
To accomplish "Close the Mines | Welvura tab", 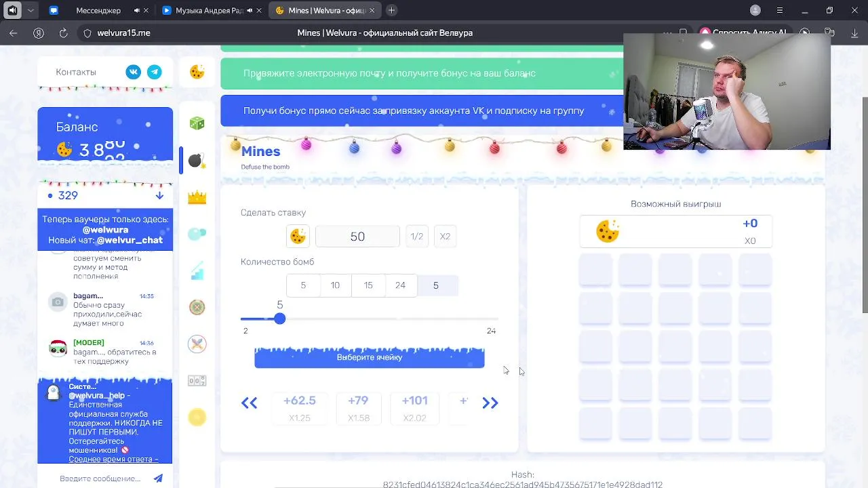I will tap(372, 10).
